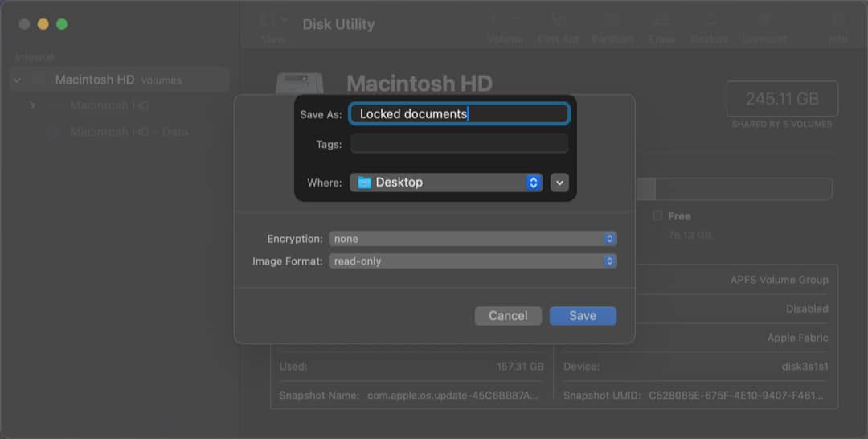Click the Snapshot Name value
This screenshot has height=439, width=868.
pyautogui.click(x=452, y=396)
